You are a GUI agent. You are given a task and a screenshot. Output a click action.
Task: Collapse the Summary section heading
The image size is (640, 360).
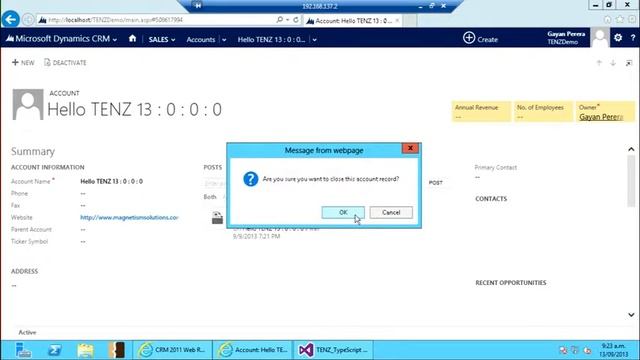point(33,151)
